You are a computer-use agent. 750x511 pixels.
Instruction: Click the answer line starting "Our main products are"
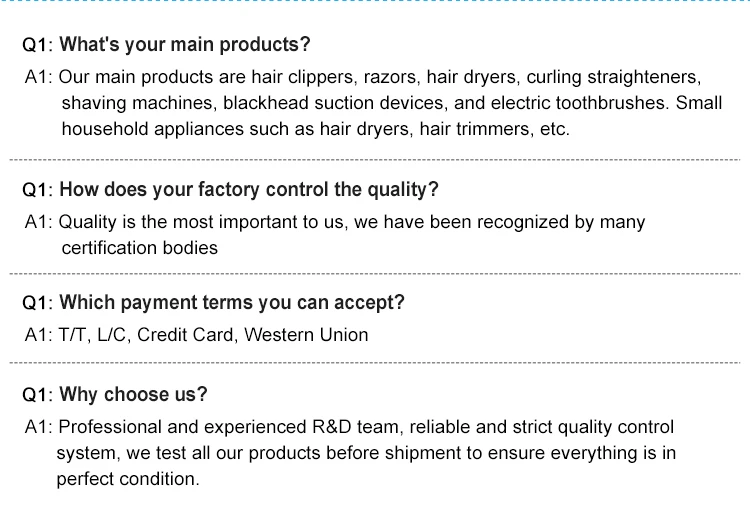(380, 77)
